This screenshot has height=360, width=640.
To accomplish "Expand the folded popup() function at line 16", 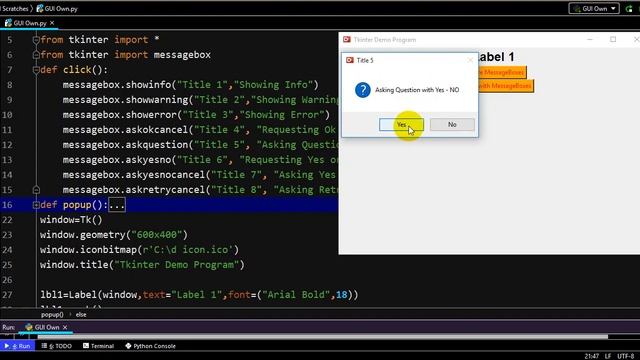I will pyautogui.click(x=36, y=205).
